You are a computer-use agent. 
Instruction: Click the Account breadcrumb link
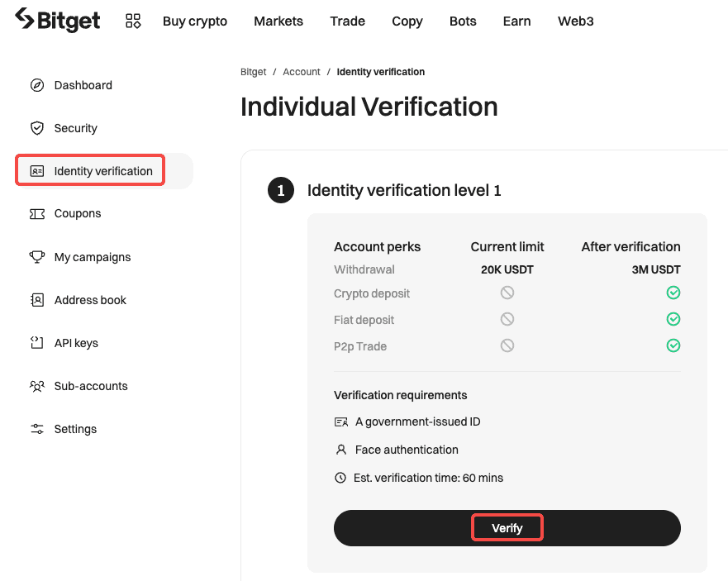coord(302,72)
